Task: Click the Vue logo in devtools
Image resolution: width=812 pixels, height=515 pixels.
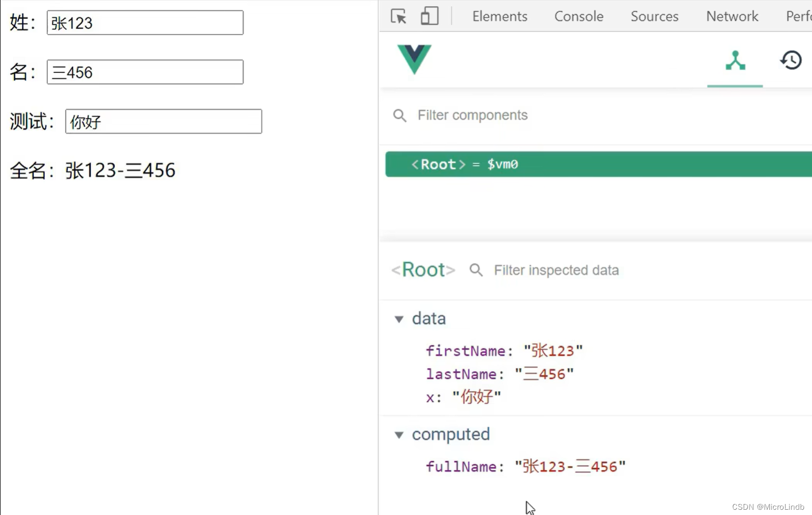Action: (414, 59)
